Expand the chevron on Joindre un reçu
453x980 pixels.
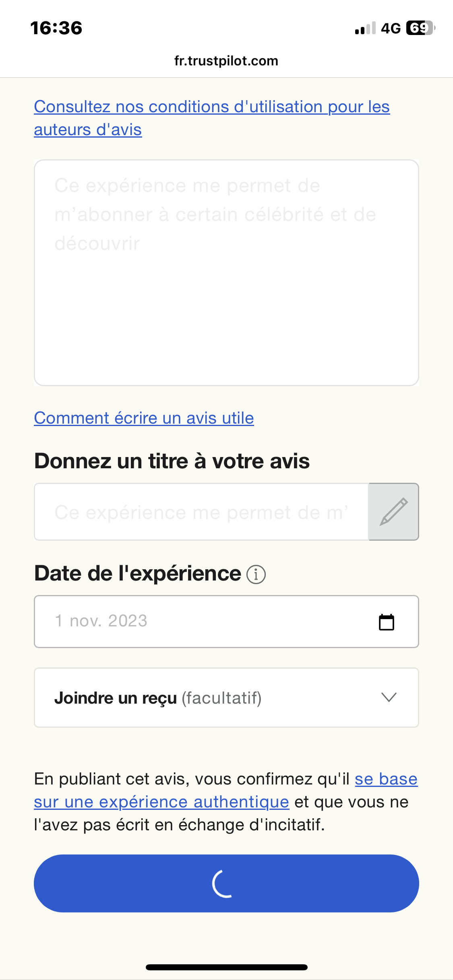(389, 697)
